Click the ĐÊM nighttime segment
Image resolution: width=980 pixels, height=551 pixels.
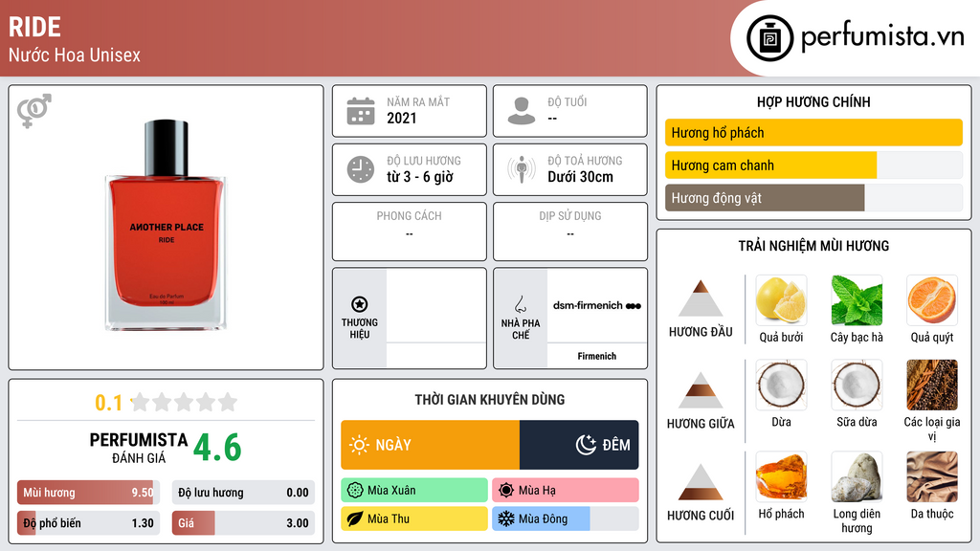[x=579, y=445]
